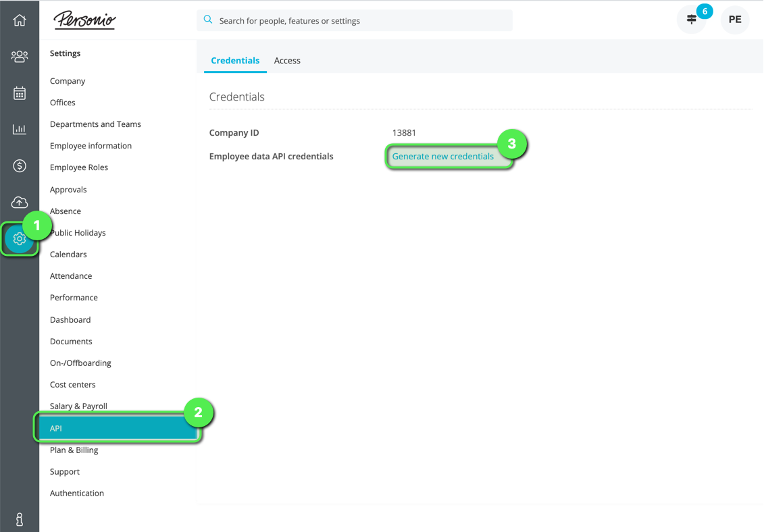Viewport: 764px width, 532px height.
Task: Click the Personio logo
Action: pyautogui.click(x=85, y=20)
